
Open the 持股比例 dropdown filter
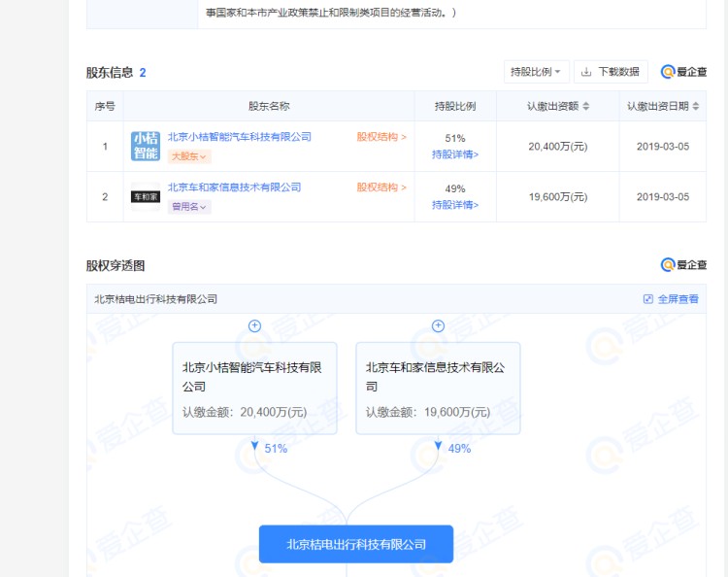536,72
